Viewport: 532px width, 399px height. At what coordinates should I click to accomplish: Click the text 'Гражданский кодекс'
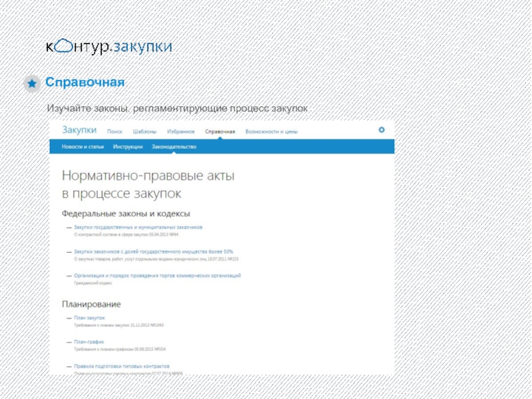(x=93, y=283)
